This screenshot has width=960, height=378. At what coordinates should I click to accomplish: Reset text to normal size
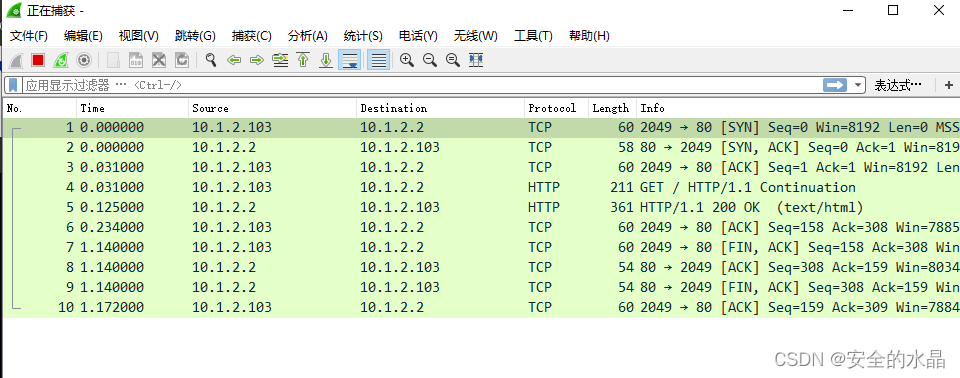pyautogui.click(x=453, y=60)
